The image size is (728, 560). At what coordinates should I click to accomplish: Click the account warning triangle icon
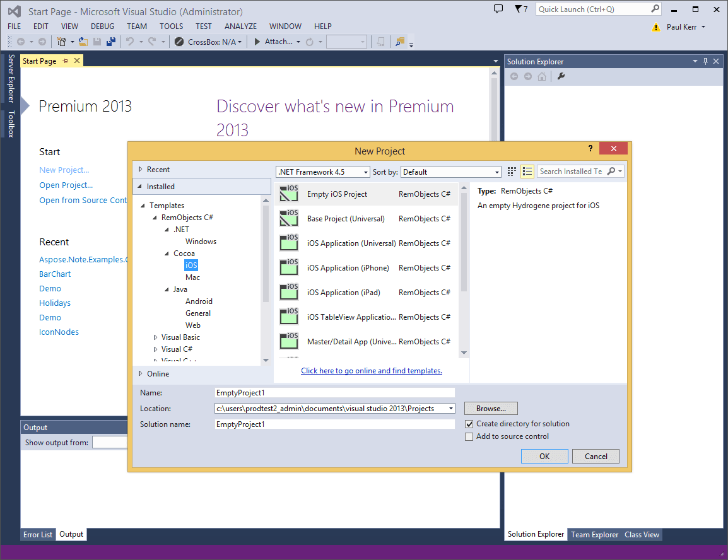pyautogui.click(x=655, y=27)
